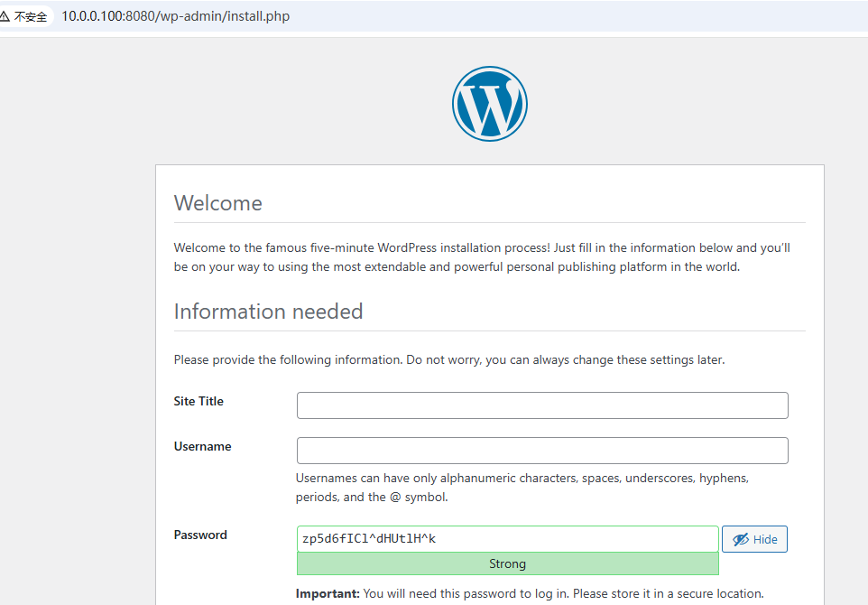Click the green Strong strength indicator

pos(507,563)
